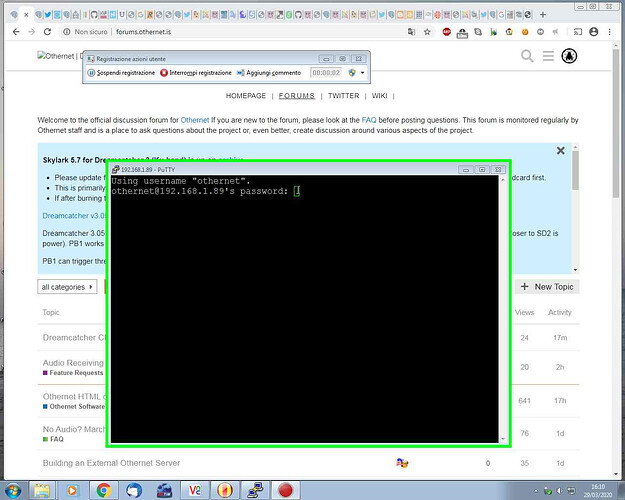This screenshot has height=500, width=625.
Task: Click the Feature Requests category label
Action: coord(76,372)
